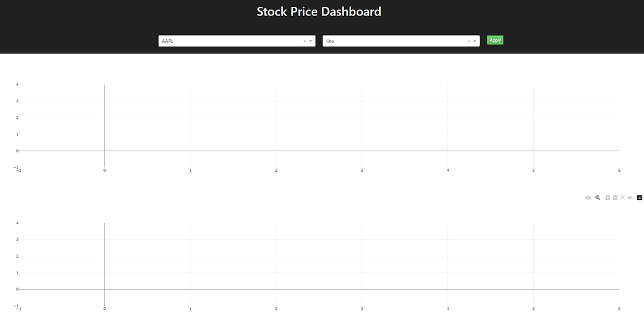The width and height of the screenshot is (644, 323).
Task: Click y-axis tick label 4 on top chart
Action: pos(17,84)
